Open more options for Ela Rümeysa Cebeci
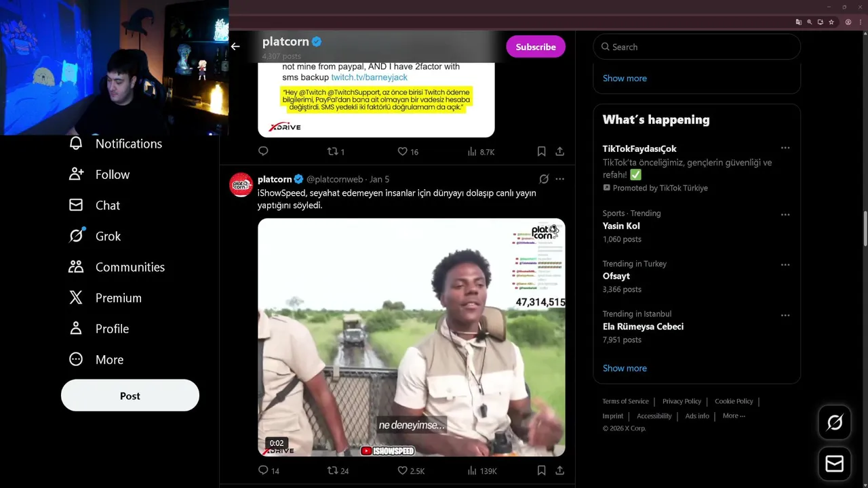Image resolution: width=868 pixels, height=488 pixels. click(785, 314)
